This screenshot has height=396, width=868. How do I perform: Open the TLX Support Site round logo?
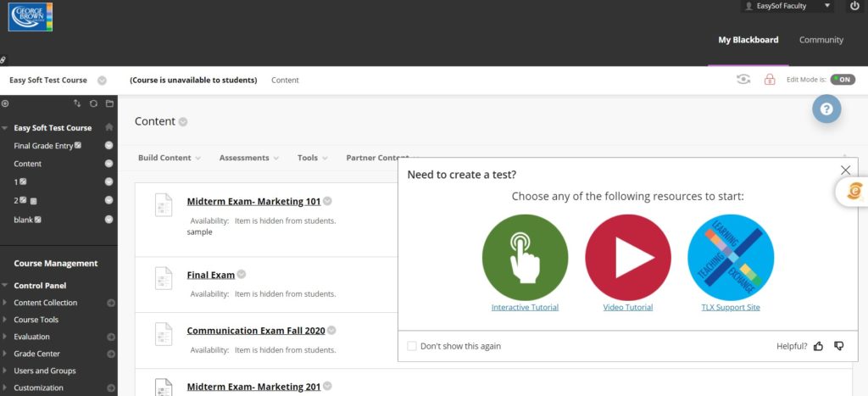pyautogui.click(x=731, y=258)
